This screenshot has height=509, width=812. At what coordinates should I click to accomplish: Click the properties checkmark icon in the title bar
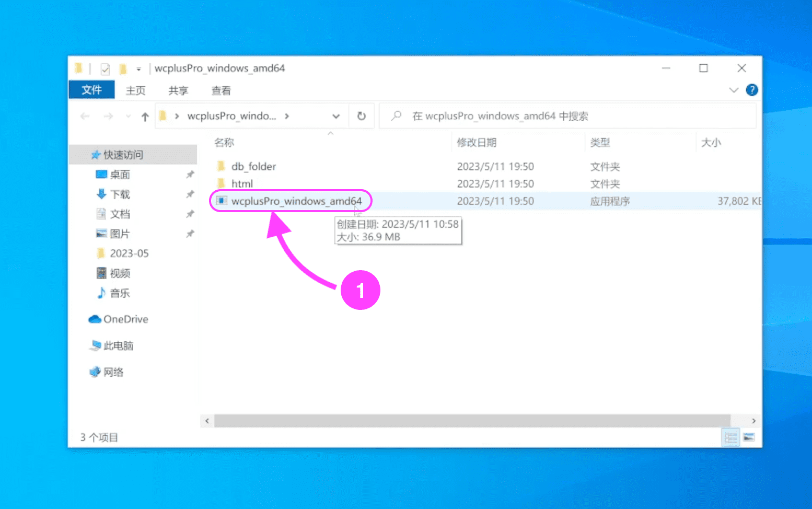click(105, 68)
